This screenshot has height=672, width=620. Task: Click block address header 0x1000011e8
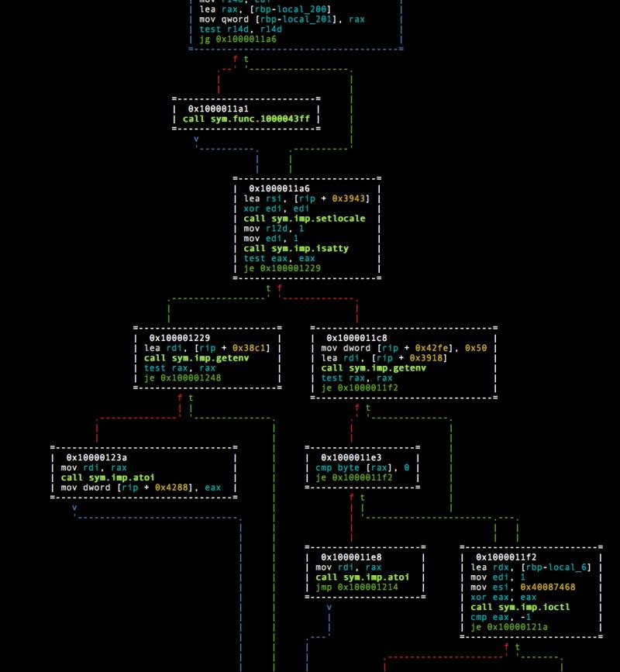[351, 557]
